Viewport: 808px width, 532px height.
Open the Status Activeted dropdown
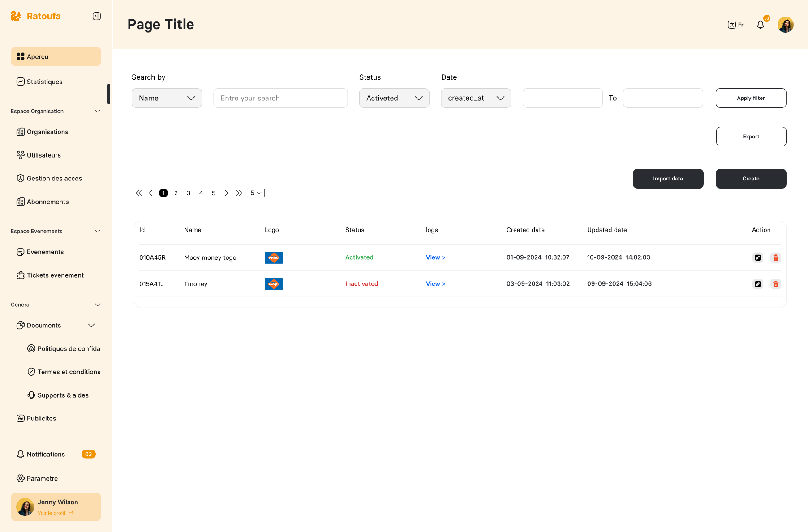(x=394, y=98)
